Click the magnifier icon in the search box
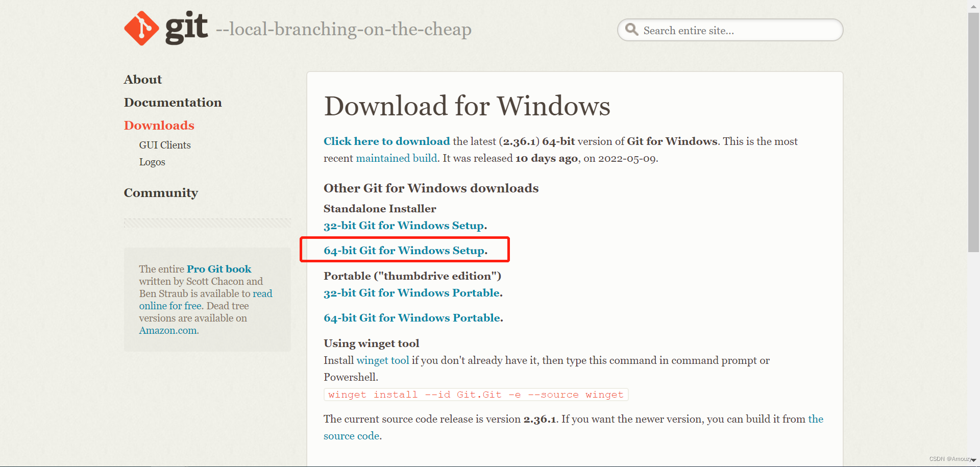 (631, 30)
